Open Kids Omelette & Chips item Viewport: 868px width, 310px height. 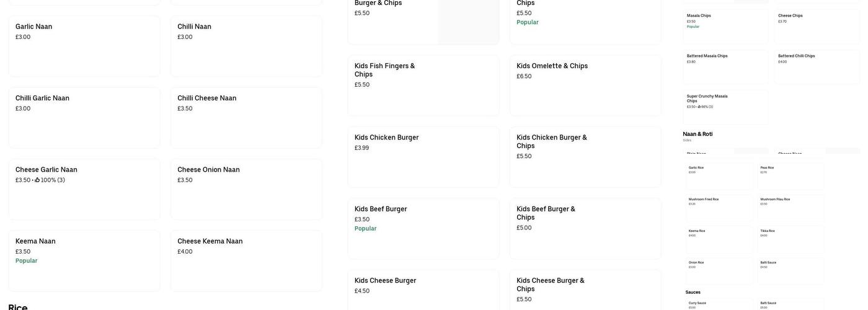click(x=585, y=86)
